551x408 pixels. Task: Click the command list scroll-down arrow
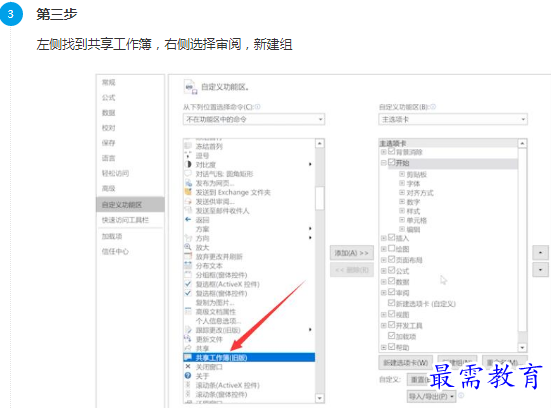tap(319, 398)
